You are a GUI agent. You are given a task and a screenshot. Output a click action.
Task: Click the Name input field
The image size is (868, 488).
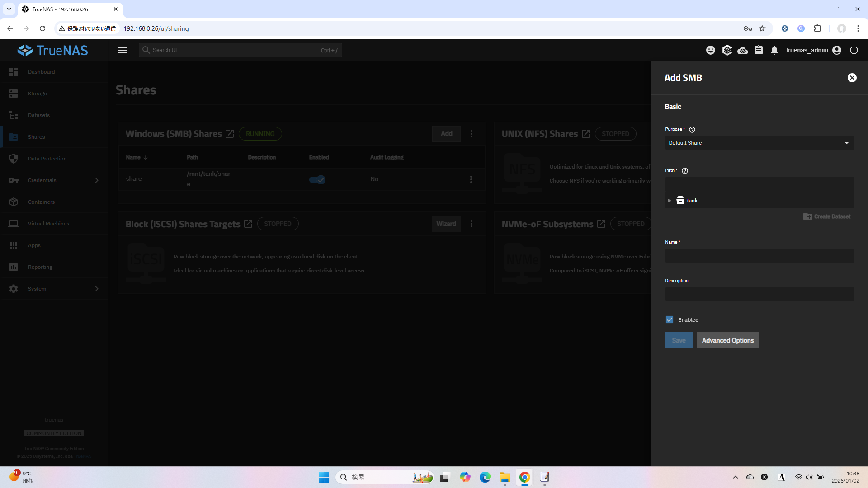[759, 256]
